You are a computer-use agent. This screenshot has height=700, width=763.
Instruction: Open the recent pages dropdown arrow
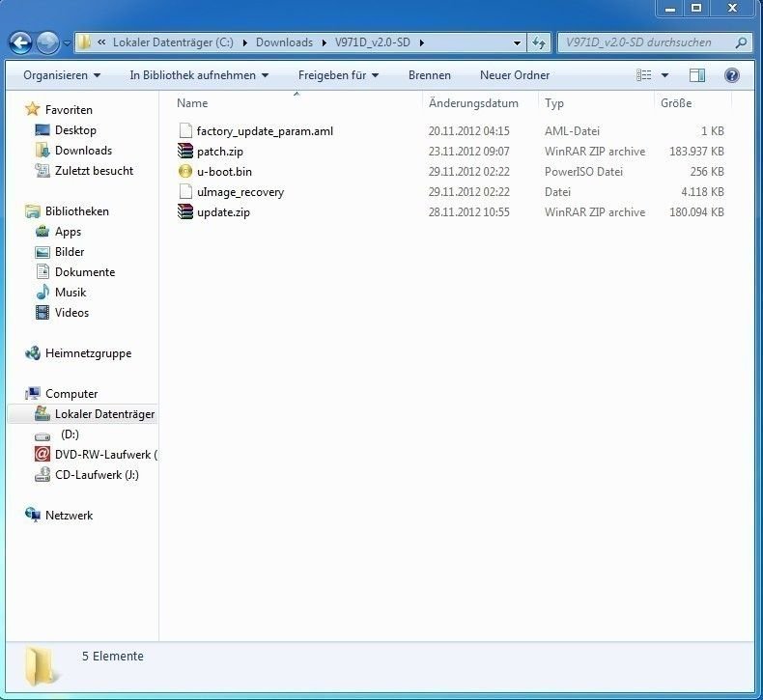[x=67, y=43]
